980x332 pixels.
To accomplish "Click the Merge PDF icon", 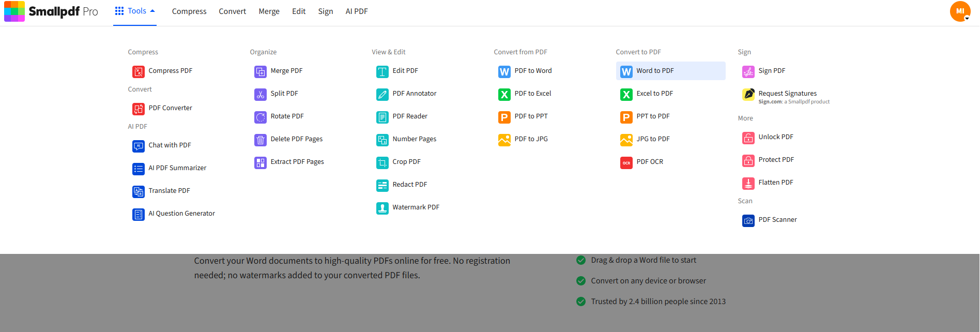I will click(261, 71).
